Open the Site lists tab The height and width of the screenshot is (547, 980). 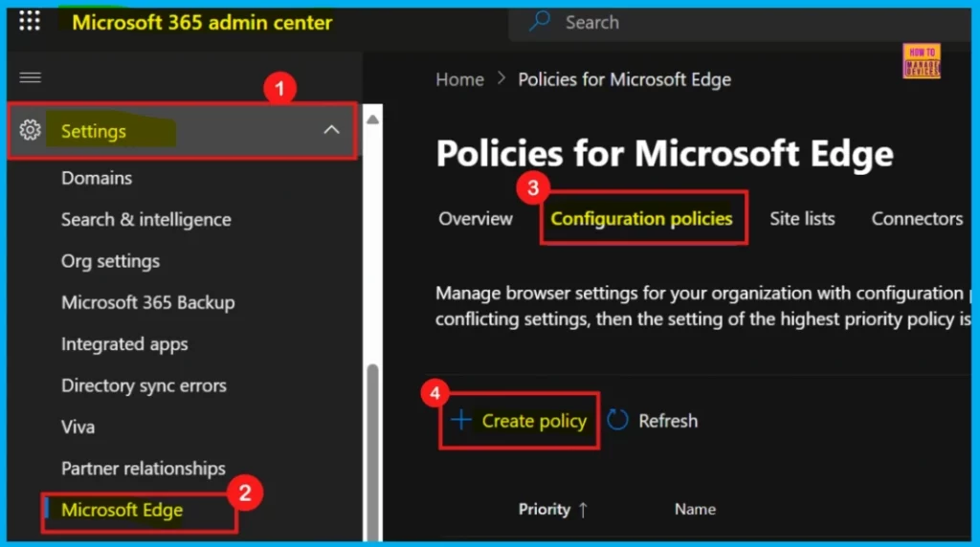coord(802,219)
